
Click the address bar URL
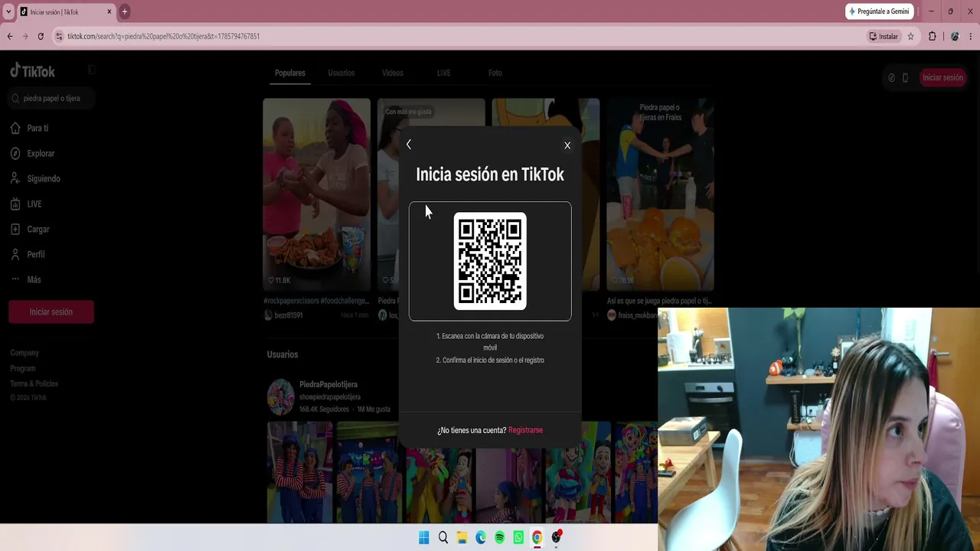(x=163, y=36)
